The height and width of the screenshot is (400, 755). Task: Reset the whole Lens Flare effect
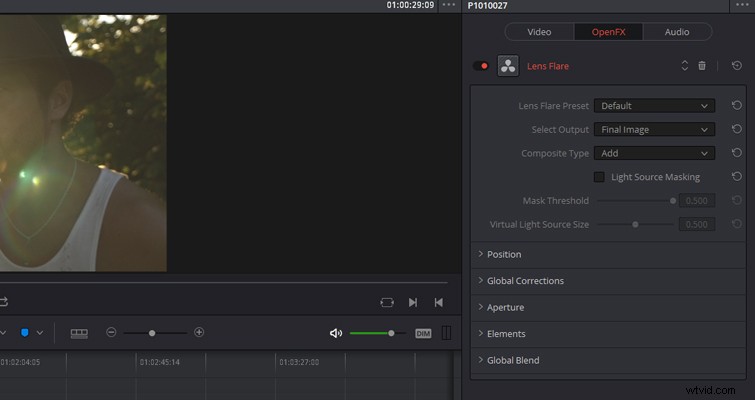737,65
